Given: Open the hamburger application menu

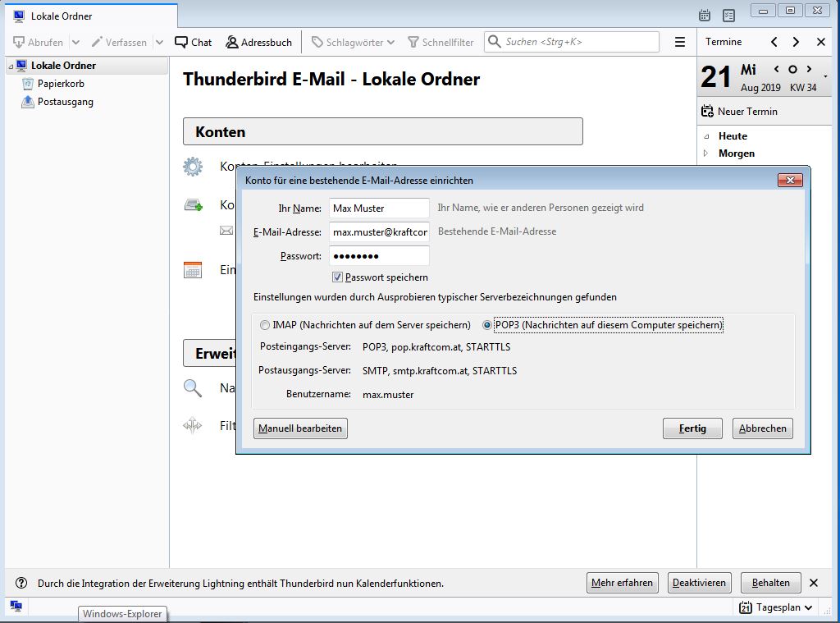Looking at the screenshot, I should pyautogui.click(x=680, y=42).
